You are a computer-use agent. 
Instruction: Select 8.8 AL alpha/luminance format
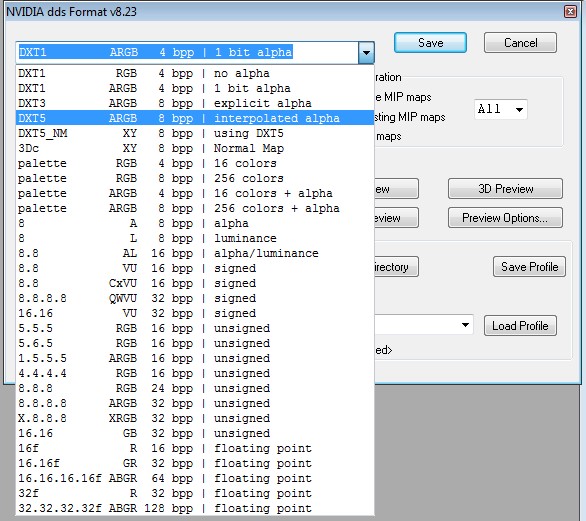(x=195, y=253)
